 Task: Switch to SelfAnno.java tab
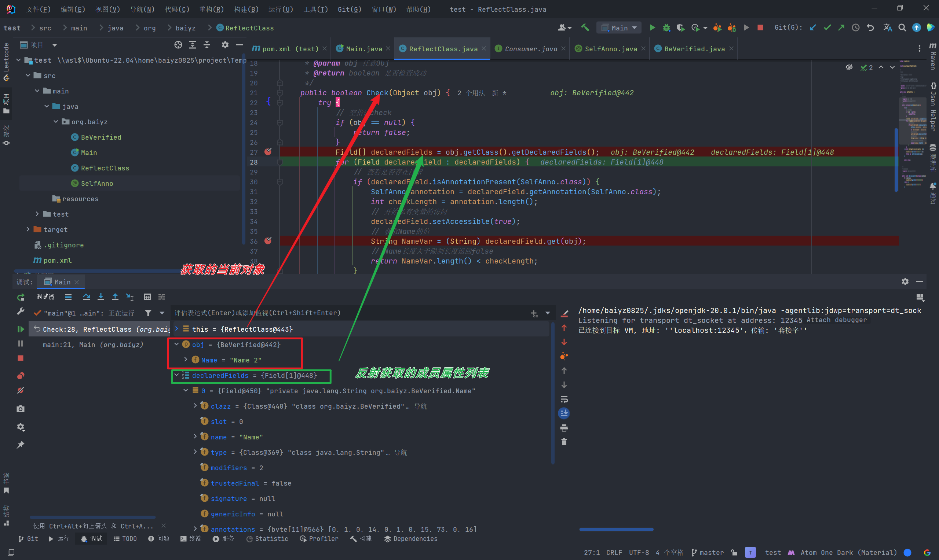click(x=610, y=49)
